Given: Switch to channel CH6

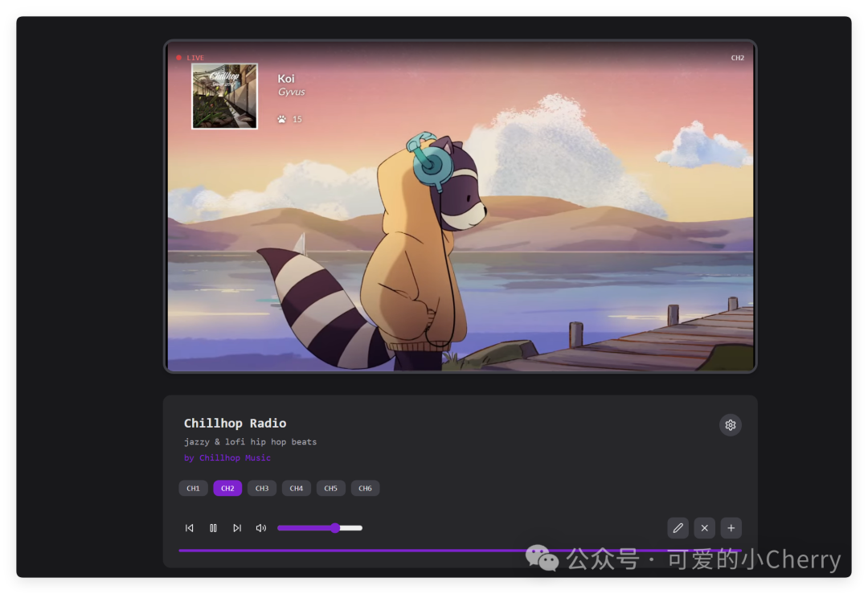Looking at the screenshot, I should point(366,488).
